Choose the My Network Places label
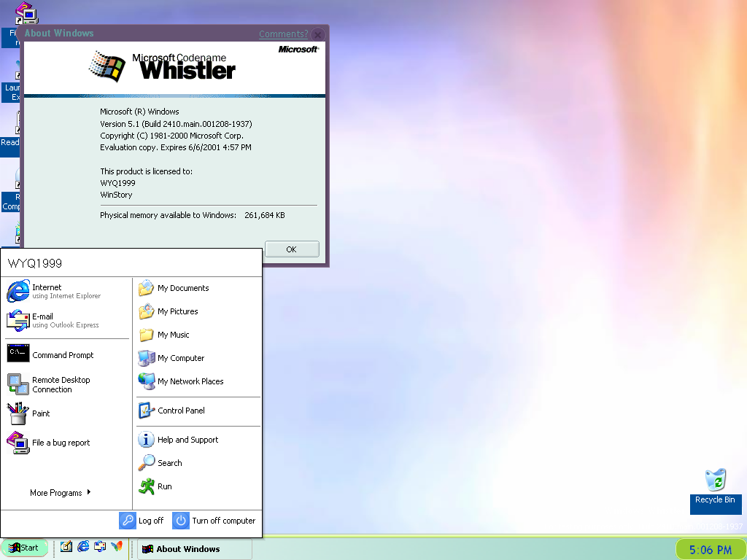747x560 pixels. tap(190, 381)
